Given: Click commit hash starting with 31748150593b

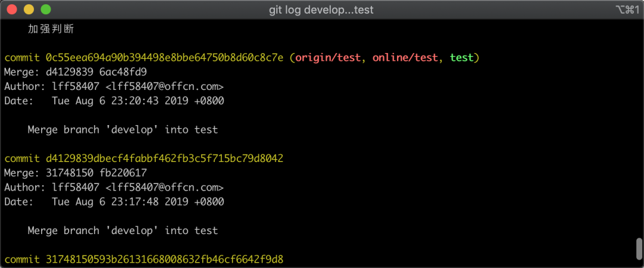Looking at the screenshot, I should click(x=164, y=260).
